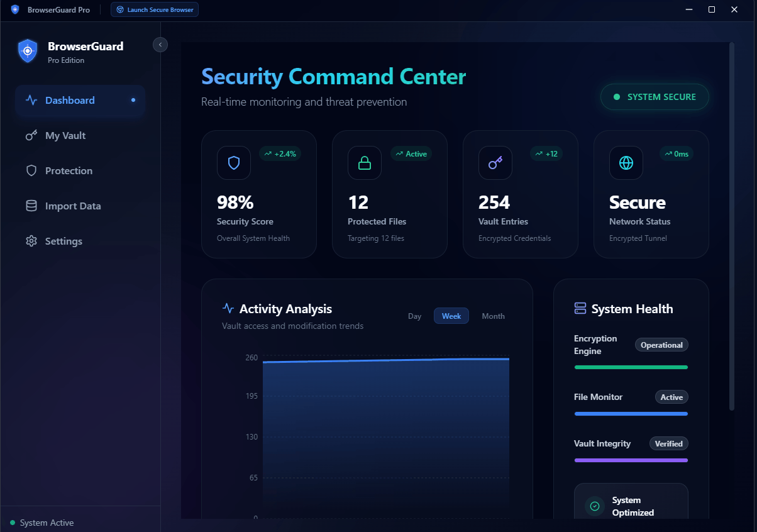Launch Secure Browser from title bar
This screenshot has width=757, height=532.
155,10
